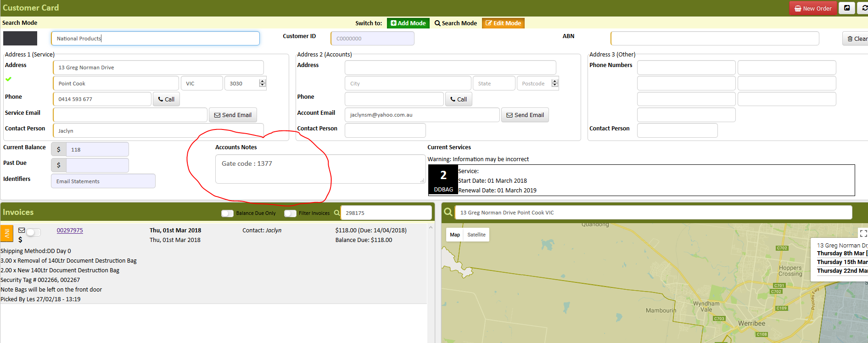
Task: Enable the Filter Invoices toggle
Action: click(290, 214)
